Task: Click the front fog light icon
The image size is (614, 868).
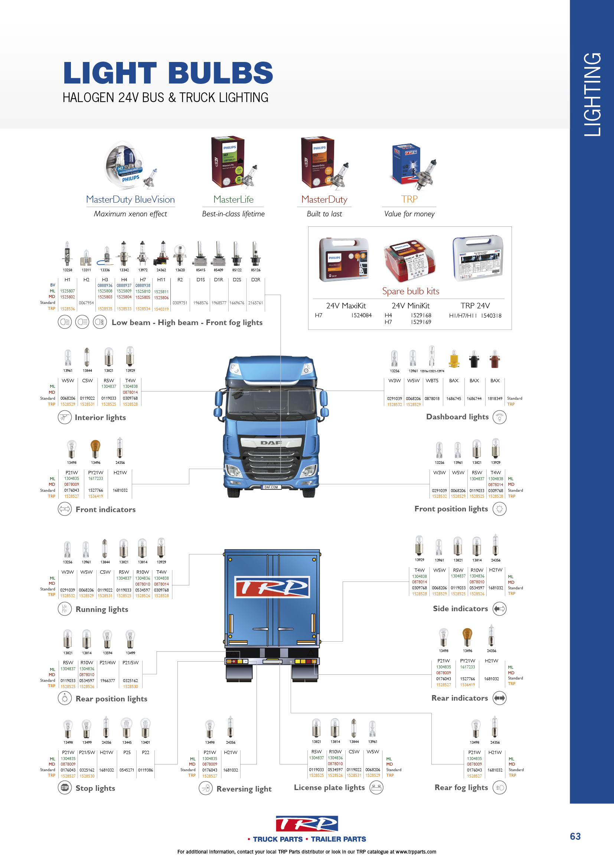Action: click(x=100, y=322)
